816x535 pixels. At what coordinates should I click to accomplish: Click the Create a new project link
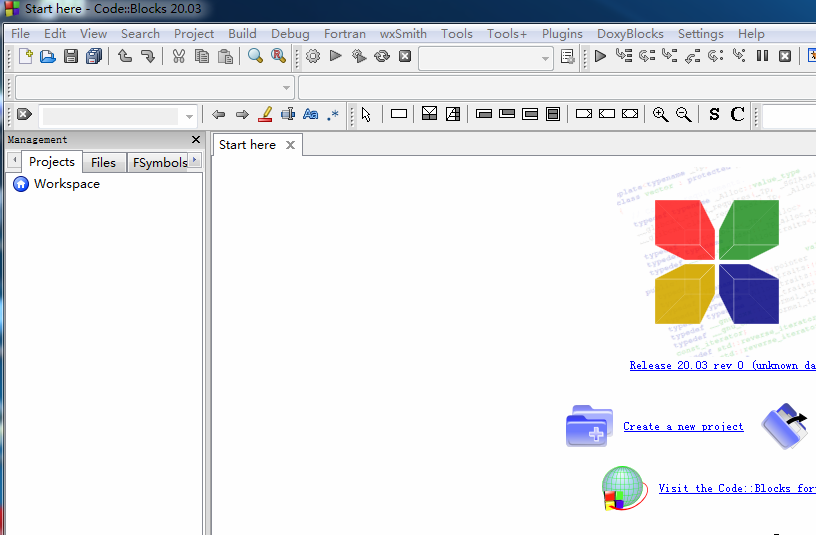(683, 426)
